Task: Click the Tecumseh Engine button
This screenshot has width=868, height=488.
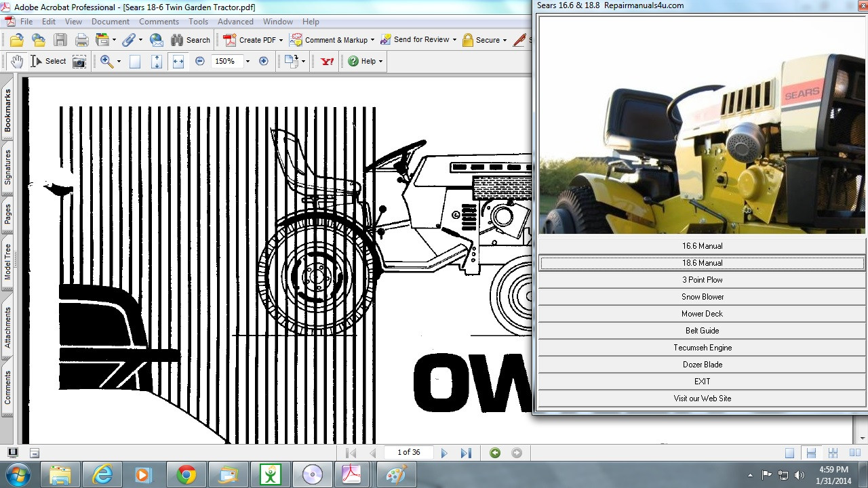Action: [702, 348]
